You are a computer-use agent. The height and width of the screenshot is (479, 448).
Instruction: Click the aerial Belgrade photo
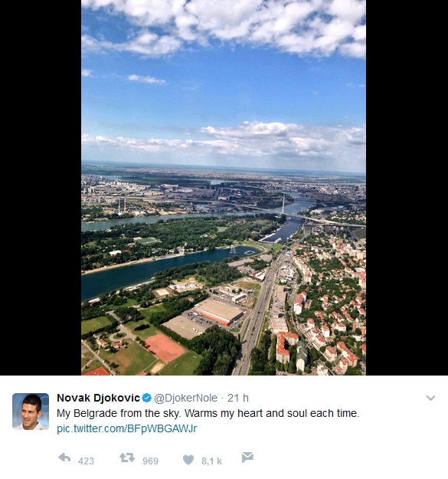(224, 188)
